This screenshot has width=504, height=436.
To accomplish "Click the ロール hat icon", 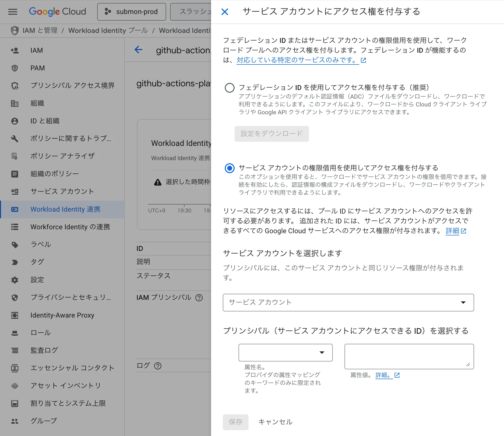I will point(15,333).
